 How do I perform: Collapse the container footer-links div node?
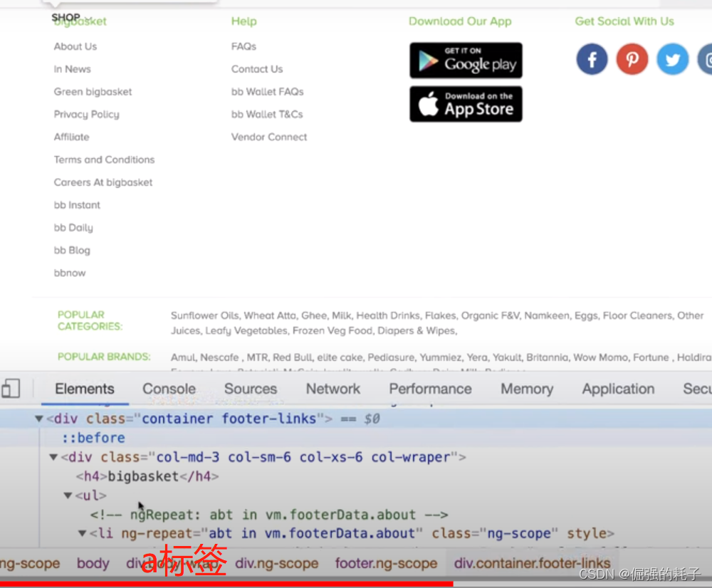(x=39, y=419)
